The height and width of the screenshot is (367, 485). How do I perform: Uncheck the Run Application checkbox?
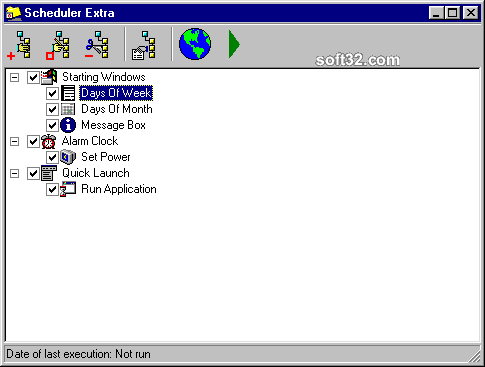[x=52, y=189]
